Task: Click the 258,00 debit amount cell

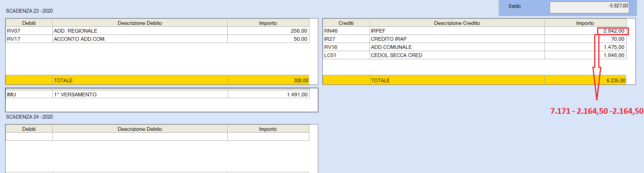Action: [x=268, y=31]
